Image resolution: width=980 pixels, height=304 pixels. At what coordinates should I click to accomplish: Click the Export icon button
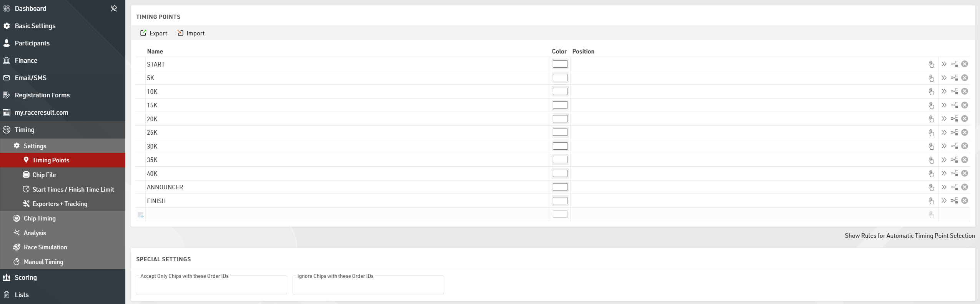pyautogui.click(x=143, y=33)
